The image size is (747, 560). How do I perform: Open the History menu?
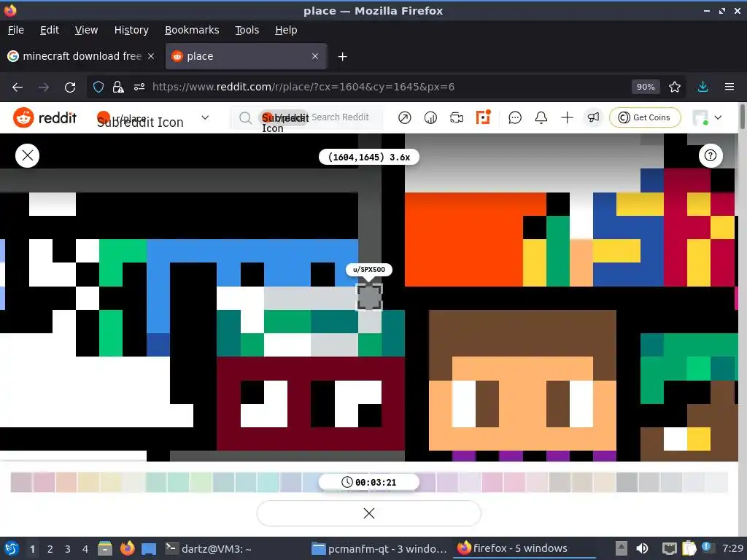(x=131, y=30)
